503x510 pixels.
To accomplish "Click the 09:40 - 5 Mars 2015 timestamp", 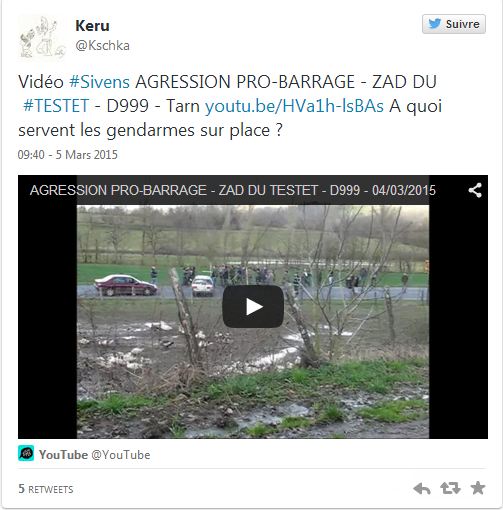I will pos(68,155).
